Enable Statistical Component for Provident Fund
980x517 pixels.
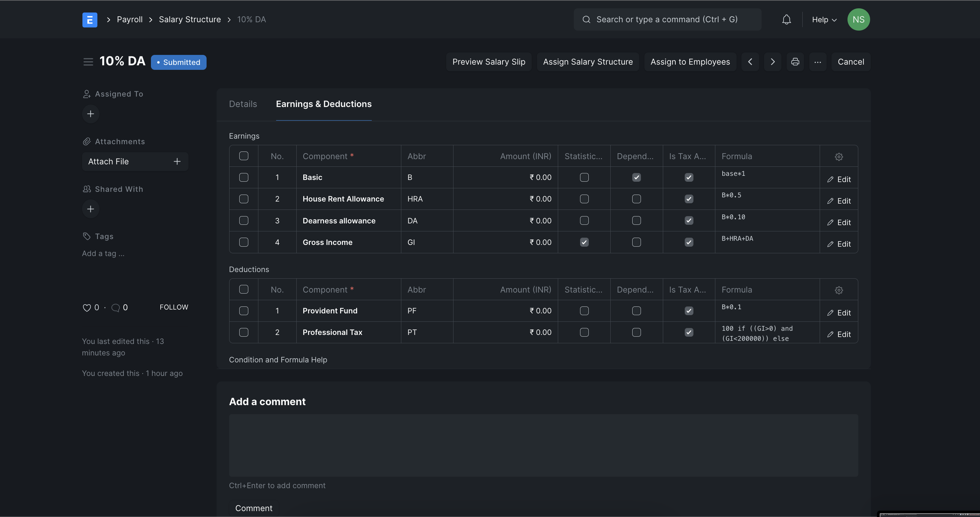click(584, 311)
